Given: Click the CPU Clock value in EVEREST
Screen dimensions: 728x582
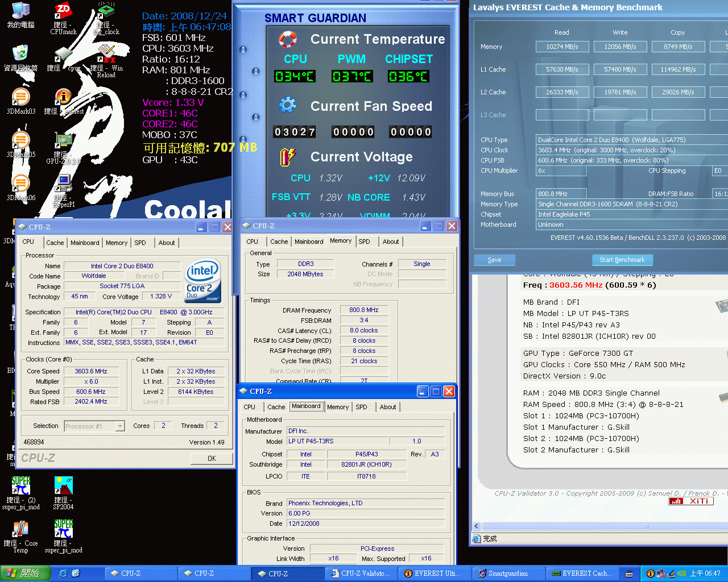Looking at the screenshot, I should coord(632,150).
